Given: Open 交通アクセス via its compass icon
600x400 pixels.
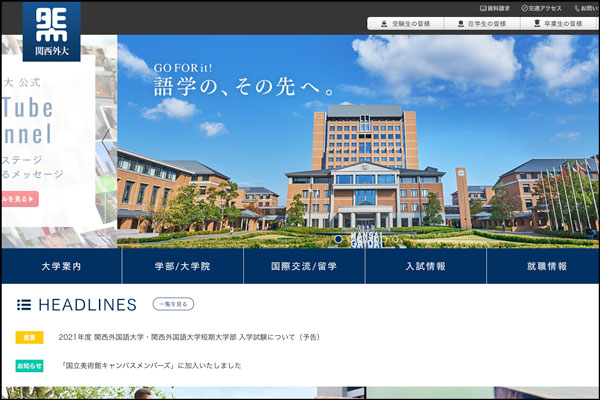Looking at the screenshot, I should coord(524,8).
